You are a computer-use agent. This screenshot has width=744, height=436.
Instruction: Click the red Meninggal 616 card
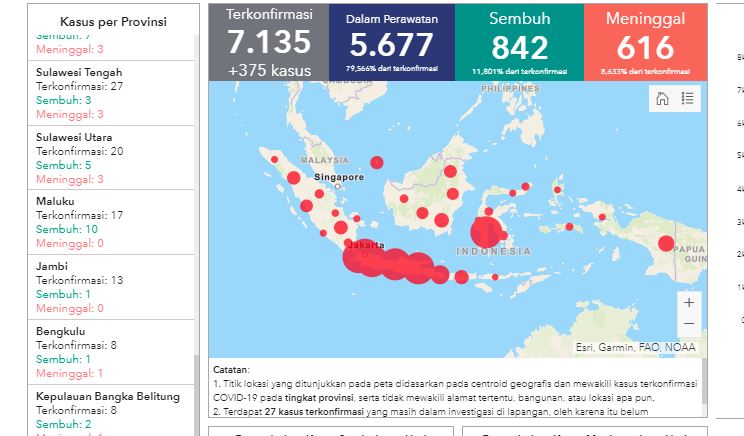tap(645, 42)
